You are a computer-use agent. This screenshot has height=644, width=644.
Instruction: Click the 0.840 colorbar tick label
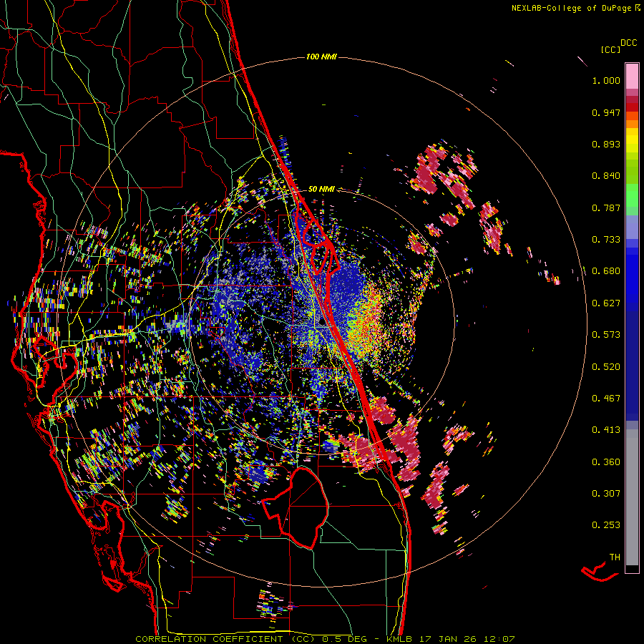tap(606, 176)
